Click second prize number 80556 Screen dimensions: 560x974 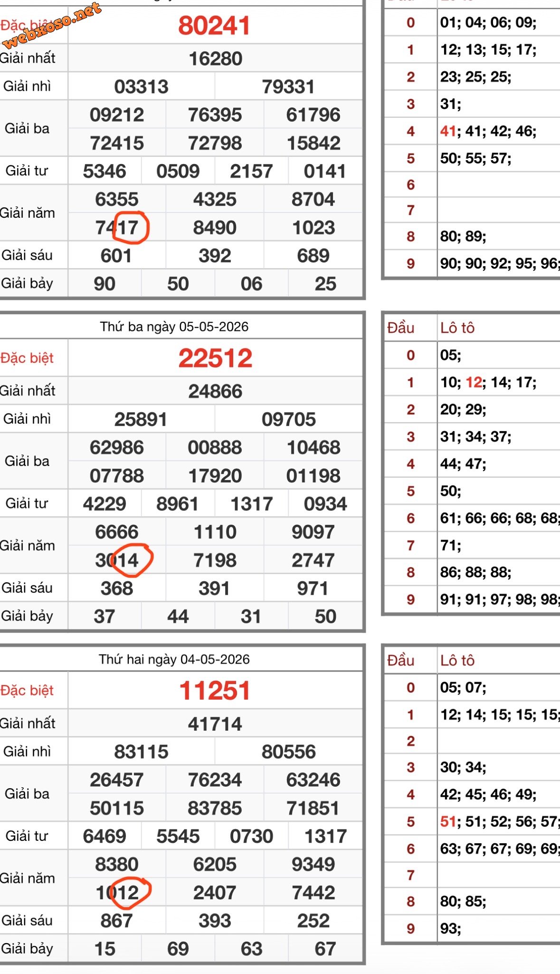(x=288, y=752)
